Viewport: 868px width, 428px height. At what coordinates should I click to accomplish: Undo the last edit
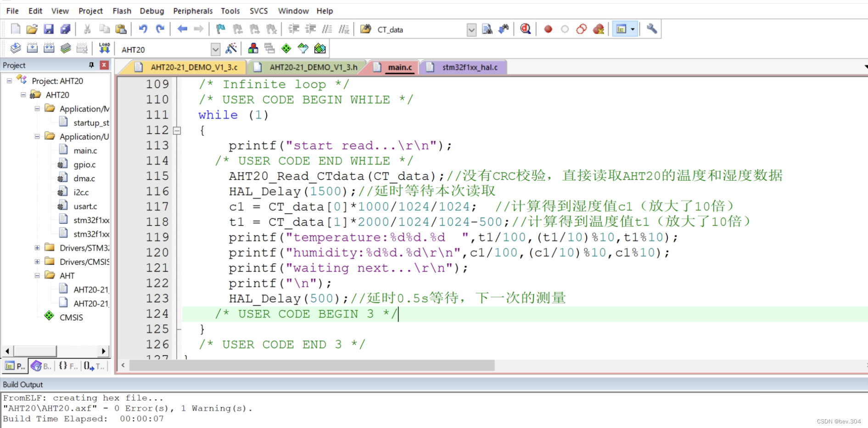coord(143,29)
